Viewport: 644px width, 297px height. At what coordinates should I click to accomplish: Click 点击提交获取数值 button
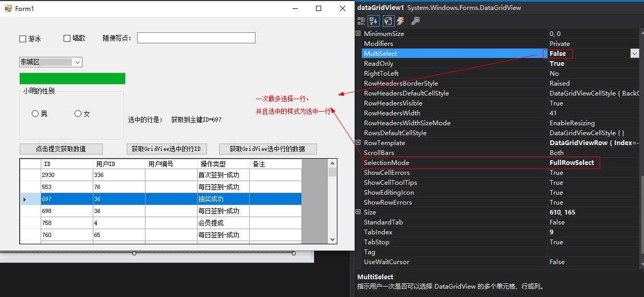click(61, 149)
